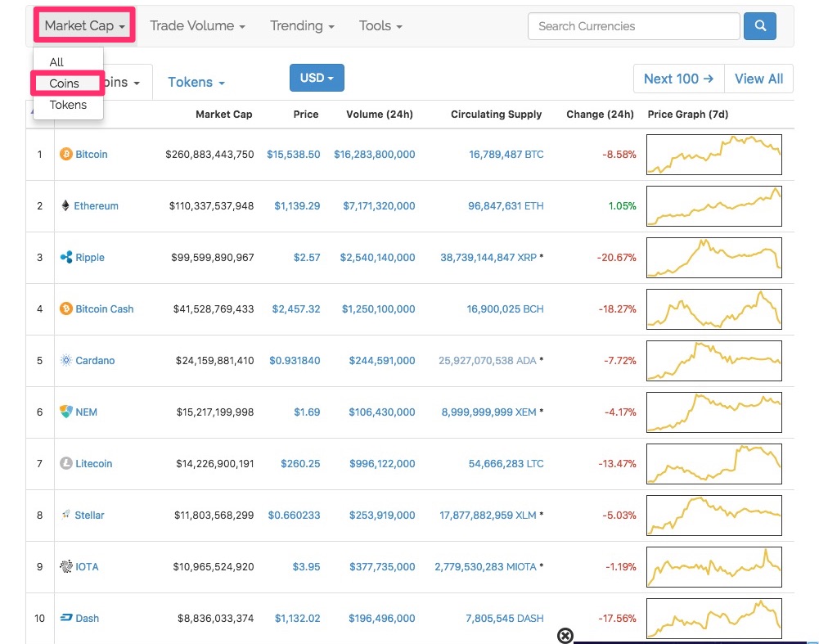Screen dimensions: 819x644
Task: Click Bitcoin price $15,538.50
Action: (x=294, y=154)
